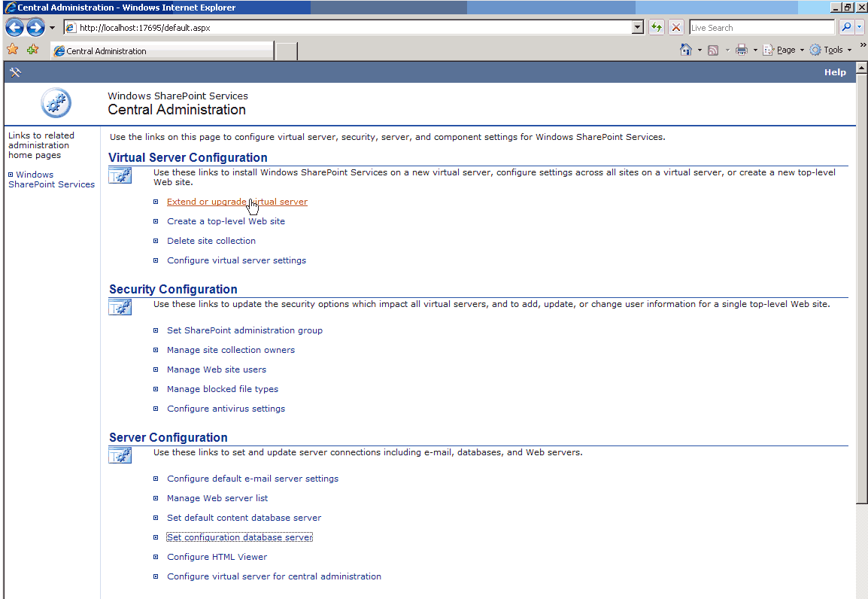
Task: Click the Internet Explorer icon in title bar
Action: click(x=10, y=8)
